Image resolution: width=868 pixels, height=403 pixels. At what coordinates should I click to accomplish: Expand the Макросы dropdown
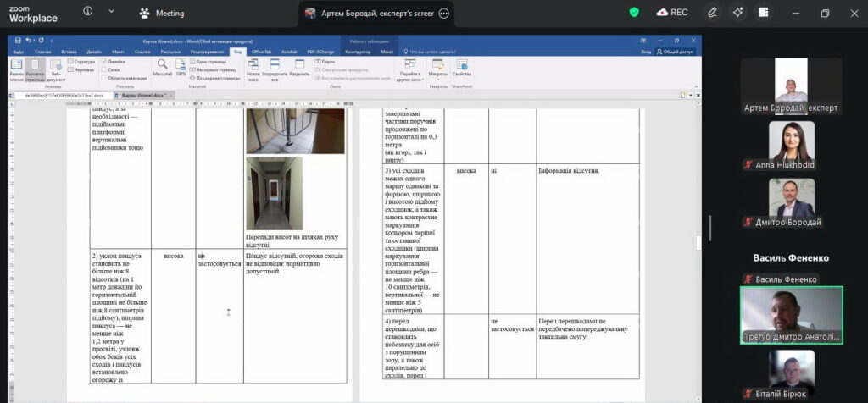tap(438, 70)
